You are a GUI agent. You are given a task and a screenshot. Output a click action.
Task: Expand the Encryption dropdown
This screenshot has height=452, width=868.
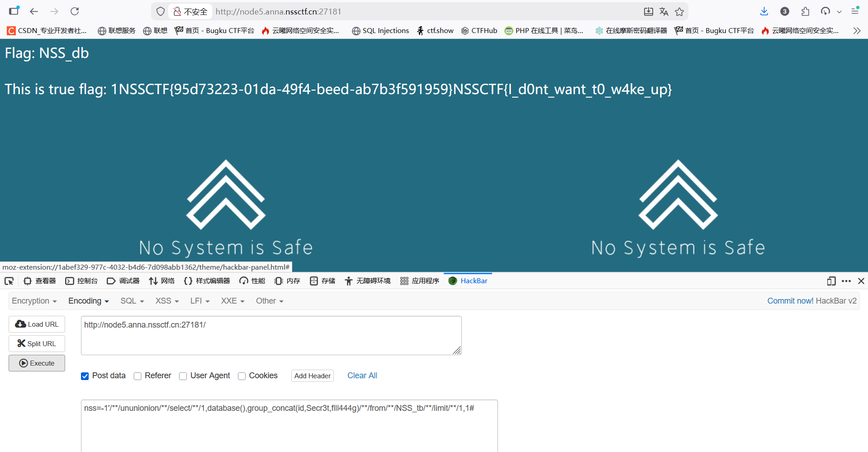pyautogui.click(x=34, y=301)
